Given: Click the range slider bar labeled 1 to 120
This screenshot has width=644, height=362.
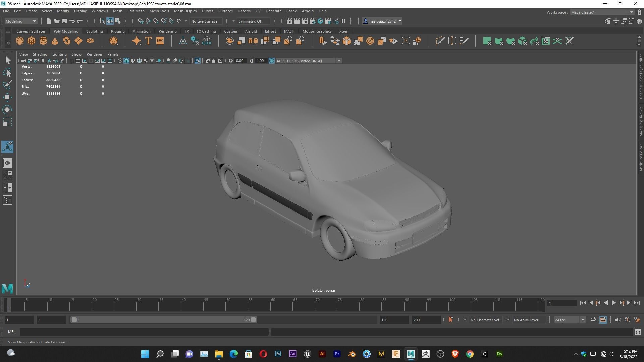Looking at the screenshot, I should [164, 320].
